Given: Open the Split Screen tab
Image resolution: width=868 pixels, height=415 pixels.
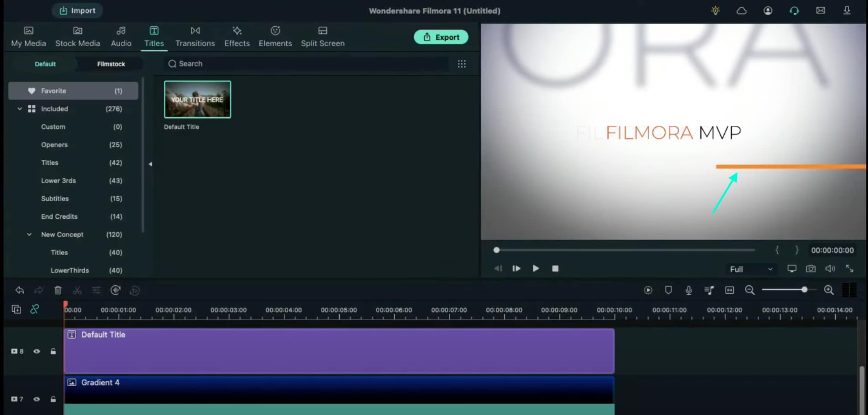Looking at the screenshot, I should (x=323, y=37).
